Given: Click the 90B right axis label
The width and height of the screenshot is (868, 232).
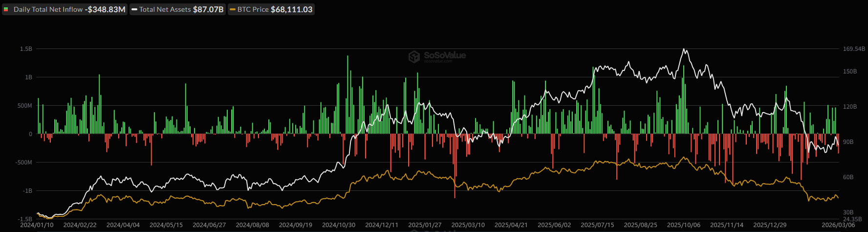Looking at the screenshot, I should 848,142.
